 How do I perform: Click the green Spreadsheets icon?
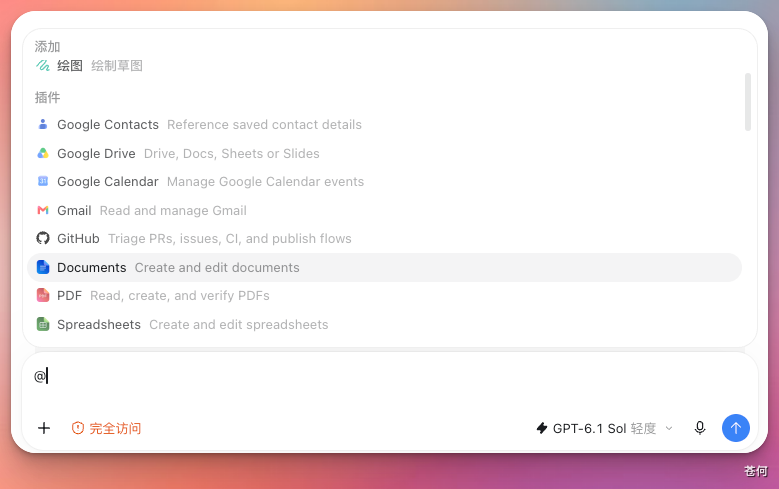coord(43,325)
